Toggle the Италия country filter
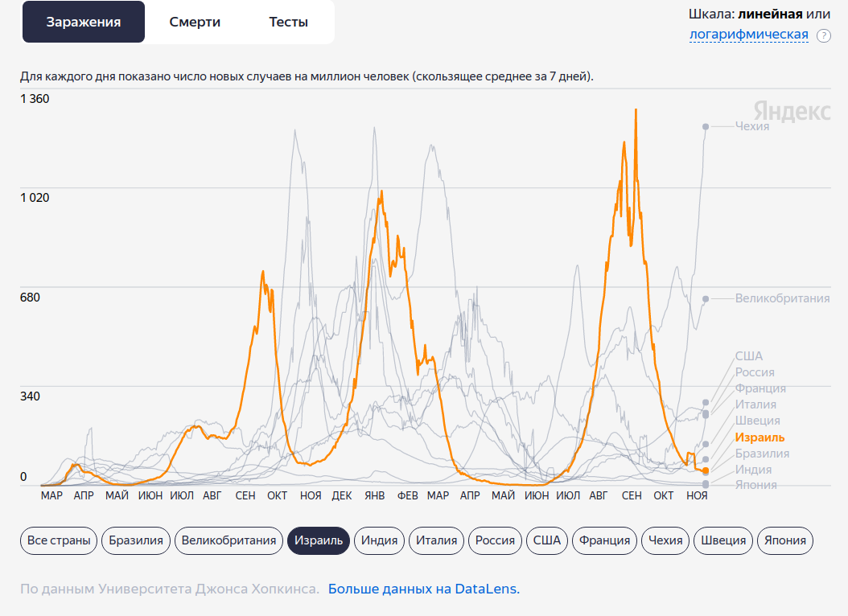Viewport: 848px width, 616px height. coord(437,540)
